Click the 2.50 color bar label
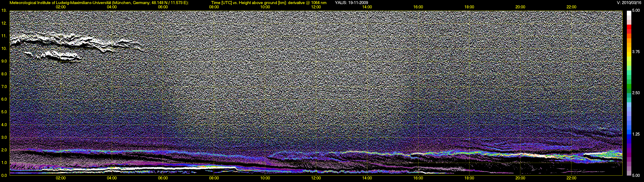644x182 pixels. [x=636, y=93]
